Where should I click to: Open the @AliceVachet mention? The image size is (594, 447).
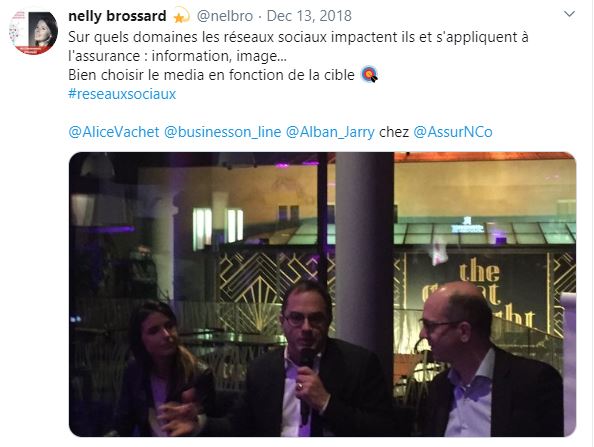tap(114, 132)
